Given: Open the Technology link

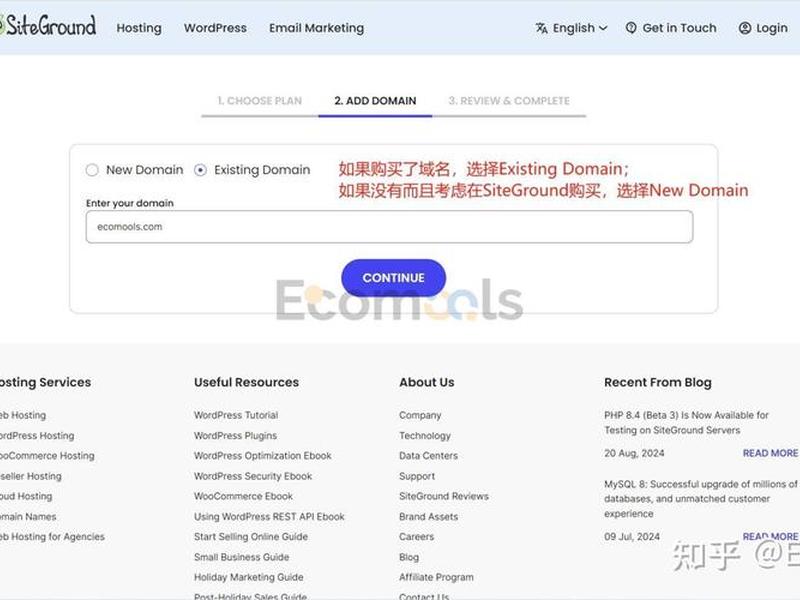Looking at the screenshot, I should click(425, 436).
